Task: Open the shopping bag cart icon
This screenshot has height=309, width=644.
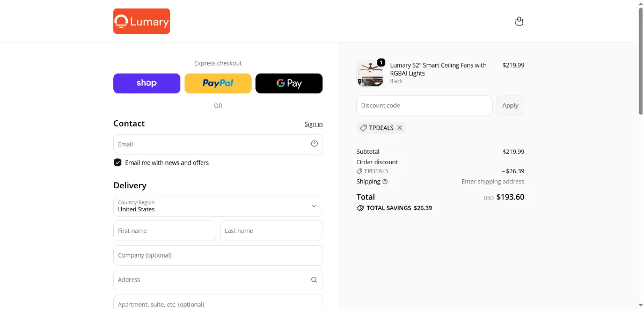Action: (519, 21)
